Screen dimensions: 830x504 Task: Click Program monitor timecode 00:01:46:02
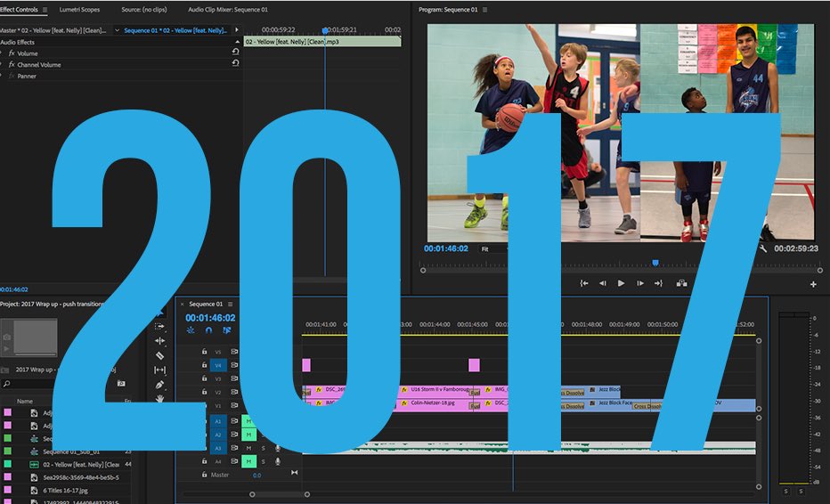(445, 248)
